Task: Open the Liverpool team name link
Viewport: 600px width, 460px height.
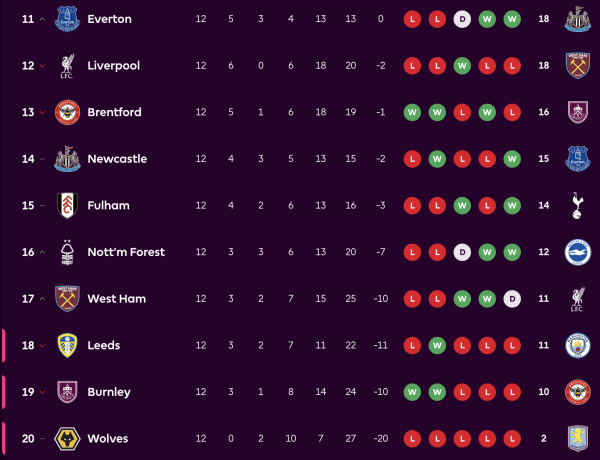Action: pyautogui.click(x=113, y=66)
